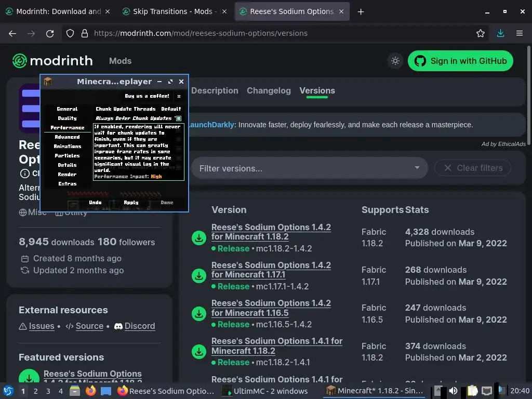Open the Discord external link
532x399 pixels.
coord(139,326)
